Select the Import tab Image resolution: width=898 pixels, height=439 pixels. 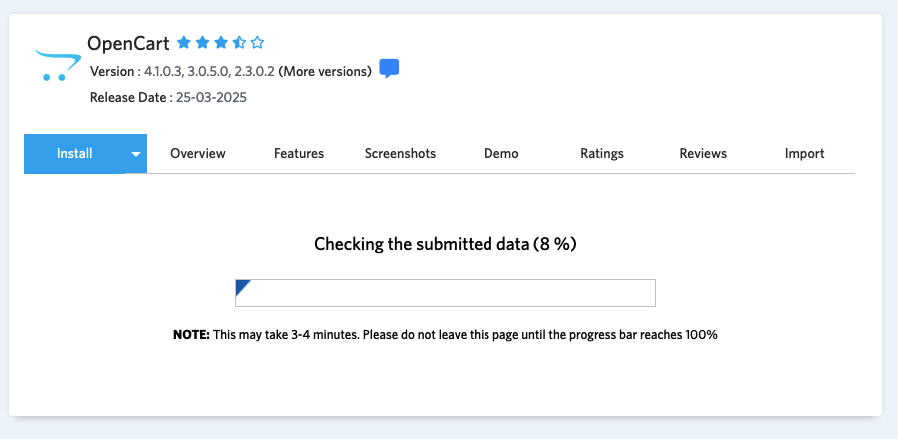805,153
